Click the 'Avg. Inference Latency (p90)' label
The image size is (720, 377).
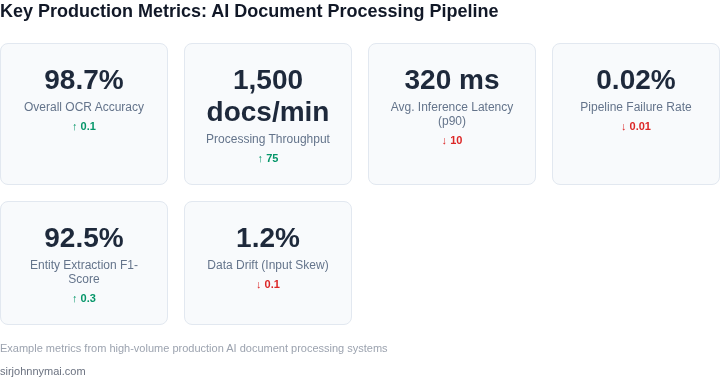coord(452,114)
